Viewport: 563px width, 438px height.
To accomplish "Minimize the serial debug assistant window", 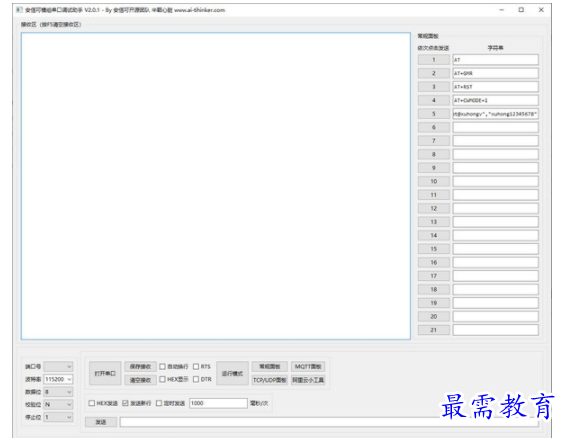I will click(502, 10).
